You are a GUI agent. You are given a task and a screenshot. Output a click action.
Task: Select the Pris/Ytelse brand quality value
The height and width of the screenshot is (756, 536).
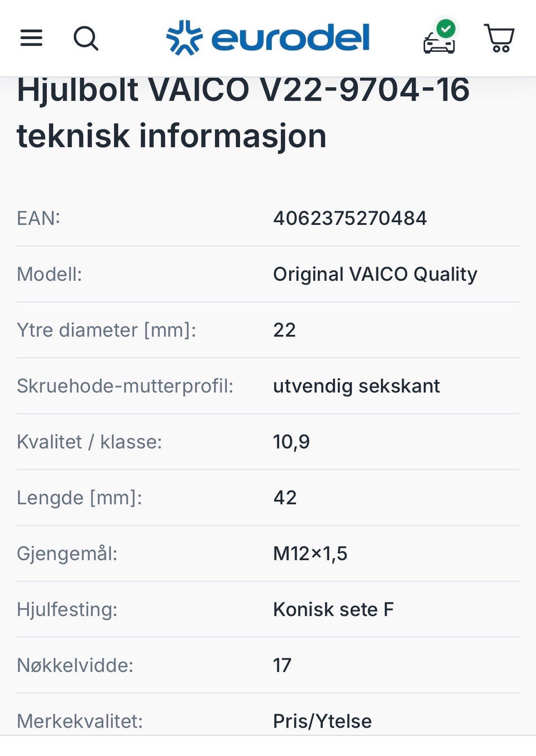coord(322,721)
